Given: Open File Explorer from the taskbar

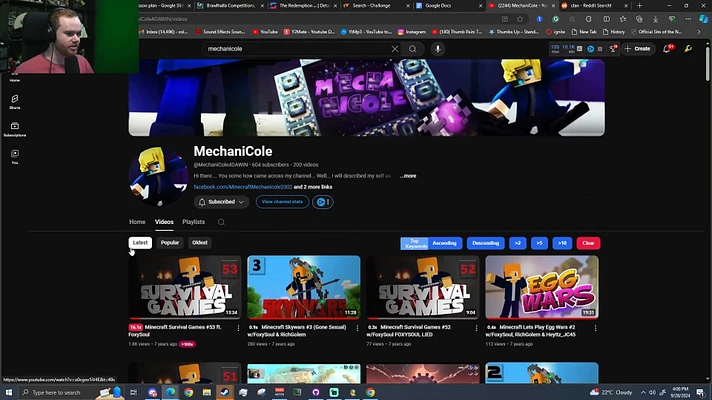Looking at the screenshot, I should click(207, 392).
